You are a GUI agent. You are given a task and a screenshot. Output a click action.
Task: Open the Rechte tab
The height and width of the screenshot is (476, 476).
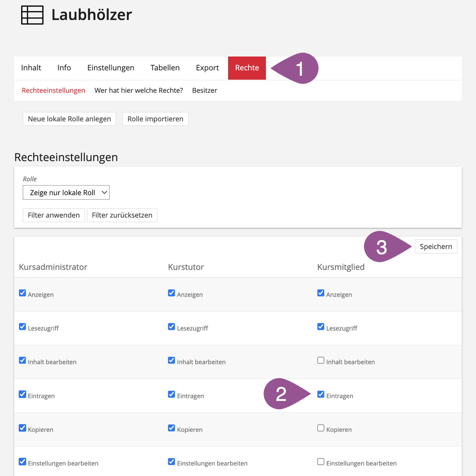247,68
